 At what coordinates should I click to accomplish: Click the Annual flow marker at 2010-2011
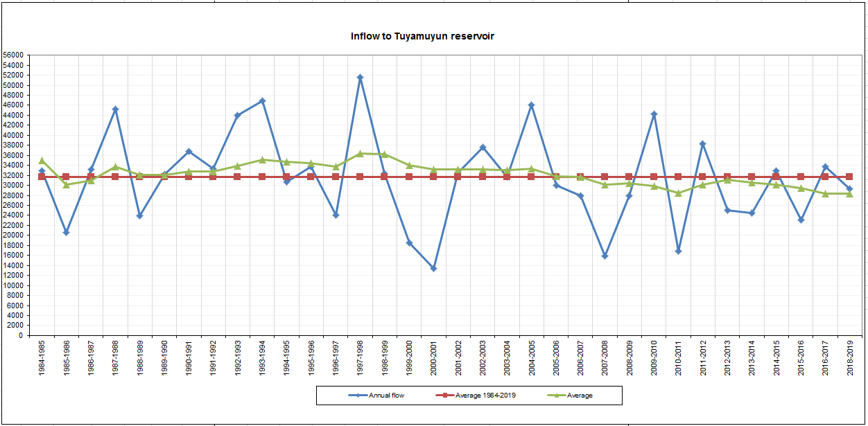[678, 251]
